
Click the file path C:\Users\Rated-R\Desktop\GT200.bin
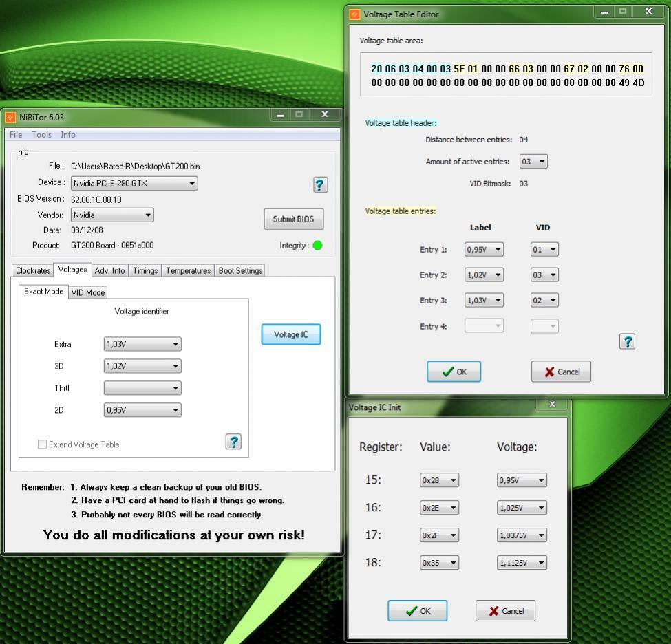click(135, 166)
